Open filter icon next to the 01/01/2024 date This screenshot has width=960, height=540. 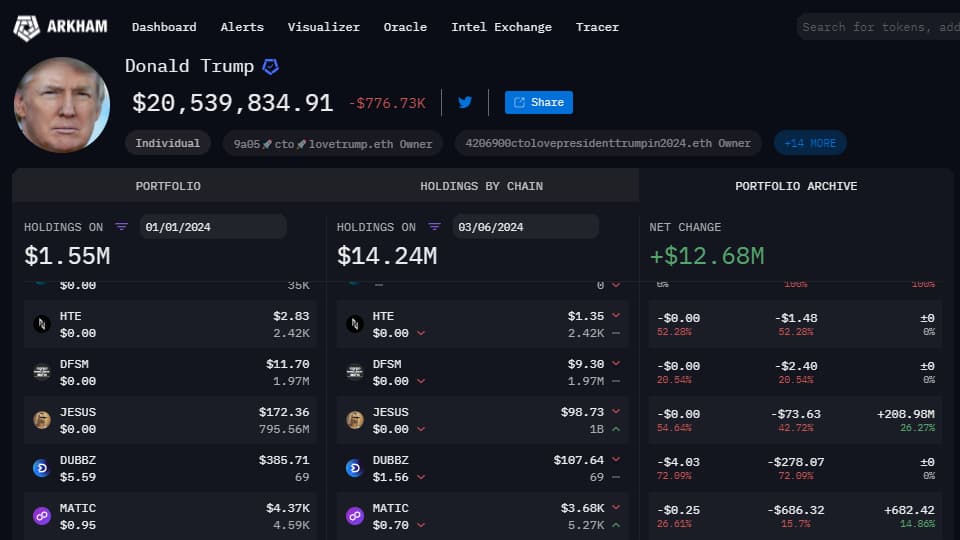pos(122,227)
